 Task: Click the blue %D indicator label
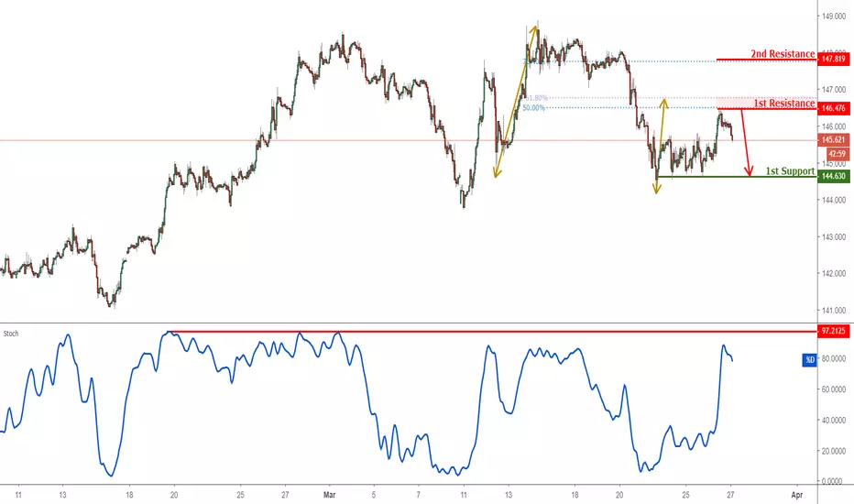810,359
